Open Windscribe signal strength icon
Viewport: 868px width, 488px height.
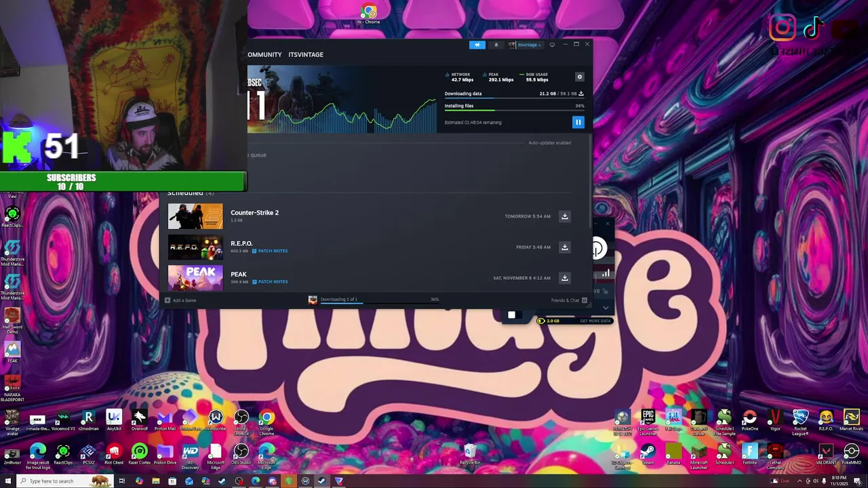click(606, 273)
